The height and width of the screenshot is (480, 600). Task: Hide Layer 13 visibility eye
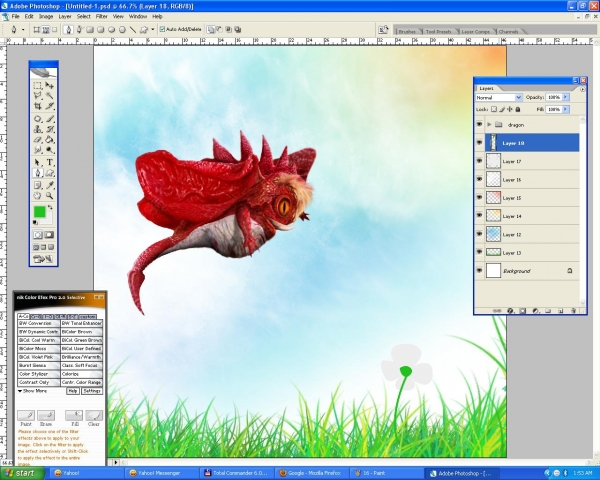coord(479,252)
